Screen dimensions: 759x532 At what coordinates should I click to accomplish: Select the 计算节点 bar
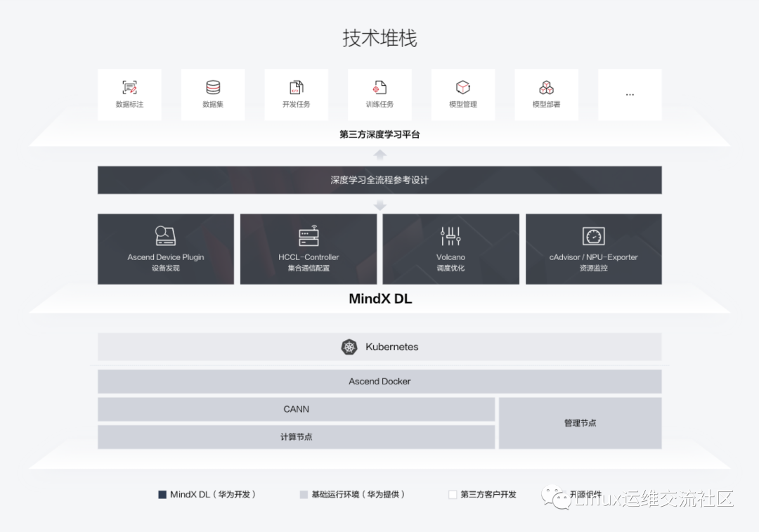click(297, 437)
